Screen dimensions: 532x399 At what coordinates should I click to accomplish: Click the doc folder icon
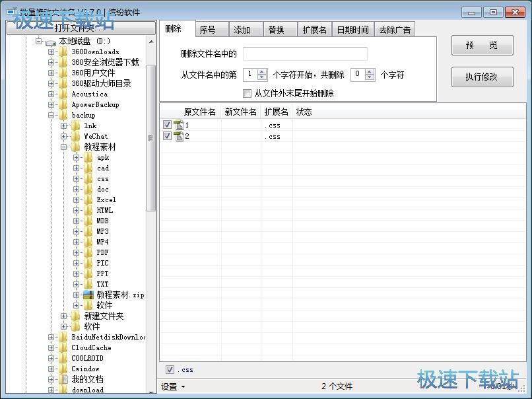(88, 189)
